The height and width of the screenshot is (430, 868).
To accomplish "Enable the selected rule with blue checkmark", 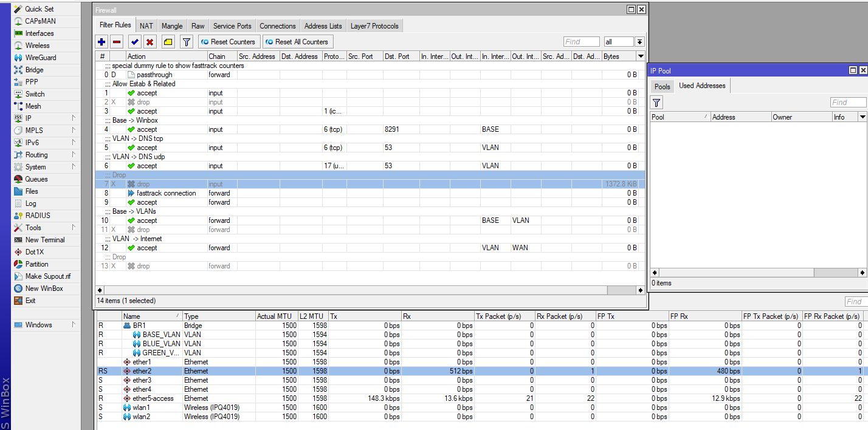I will pyautogui.click(x=134, y=42).
